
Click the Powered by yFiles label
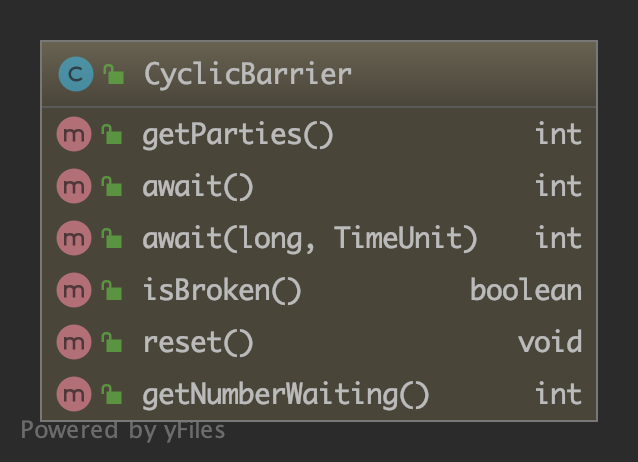(123, 431)
